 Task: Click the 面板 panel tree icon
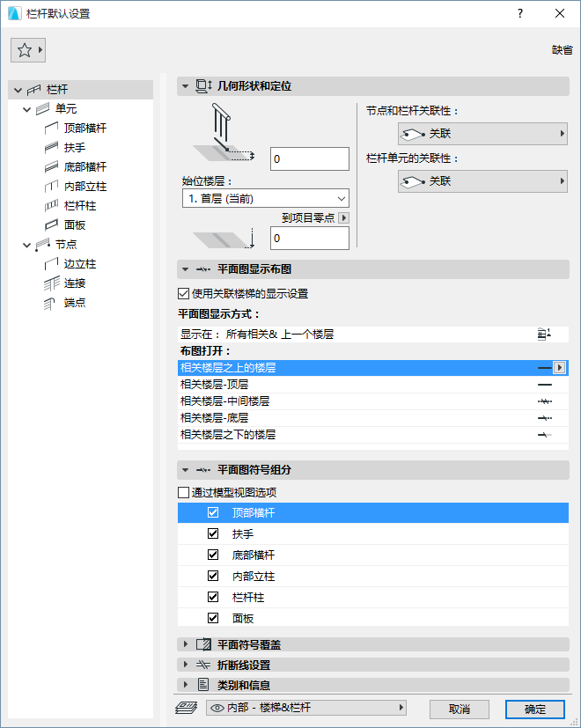click(52, 225)
